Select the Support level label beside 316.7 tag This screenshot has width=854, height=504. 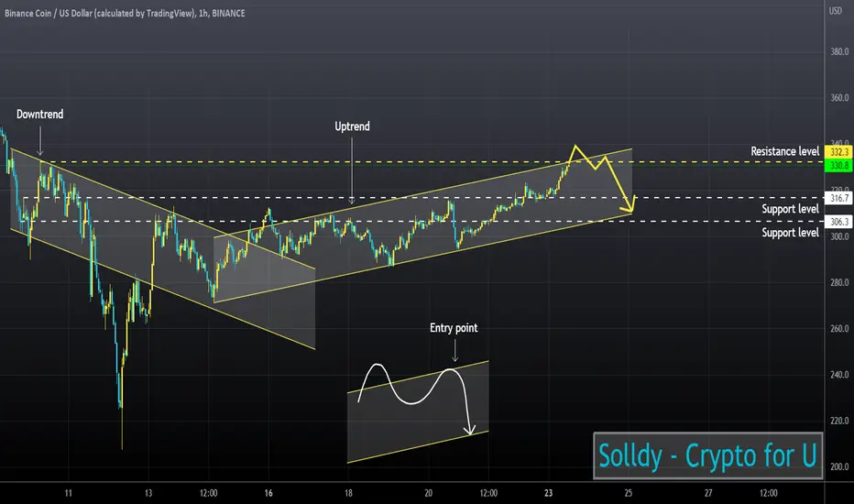(x=790, y=209)
